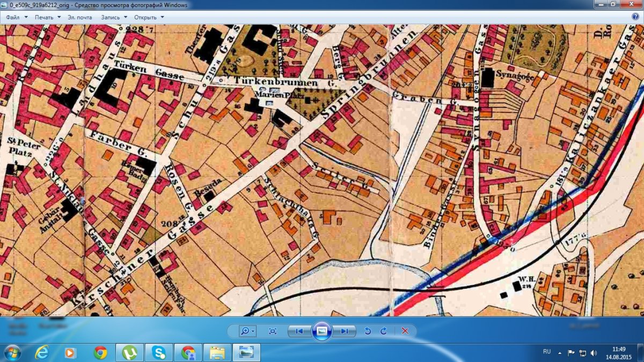This screenshot has height=362, width=644.
Task: Expand the Файл dropdown menu
Action: point(17,17)
